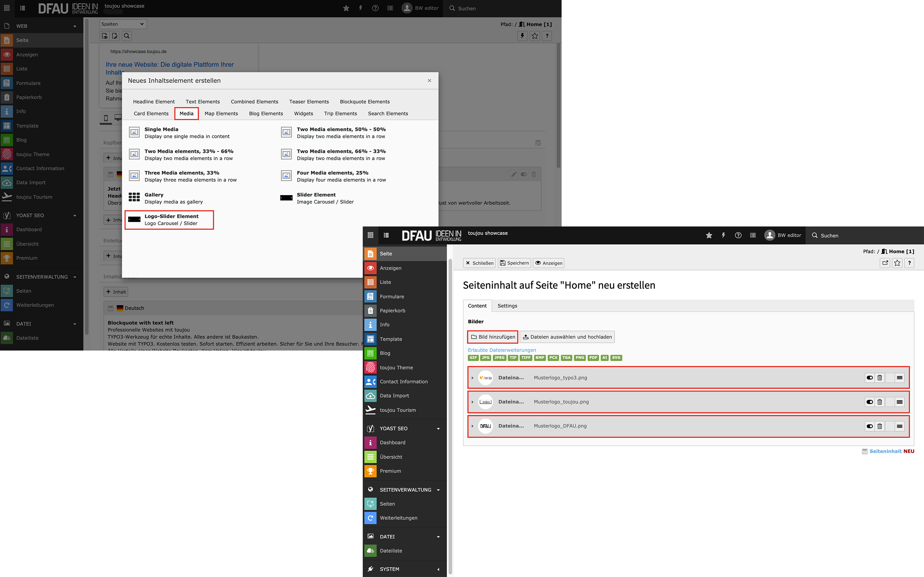Expand the Musterlogo_typo3.png row
This screenshot has height=577, width=924.
click(x=472, y=378)
